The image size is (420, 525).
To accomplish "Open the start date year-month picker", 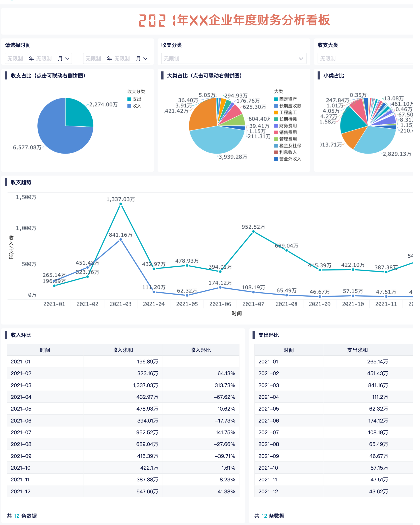I will tap(38, 58).
